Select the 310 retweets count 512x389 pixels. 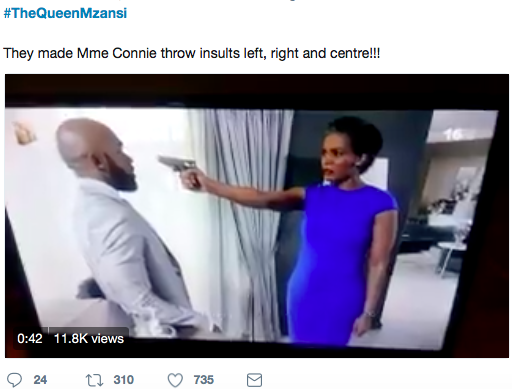[124, 380]
